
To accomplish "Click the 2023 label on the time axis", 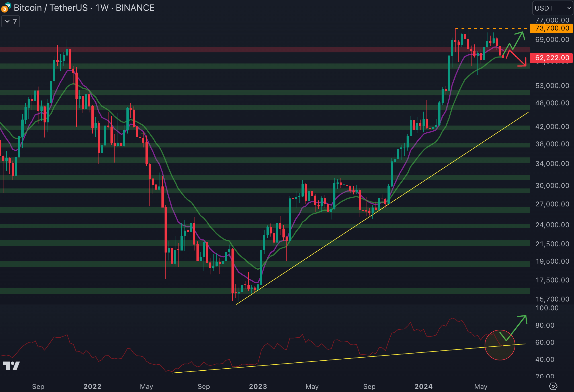I will pyautogui.click(x=258, y=386).
